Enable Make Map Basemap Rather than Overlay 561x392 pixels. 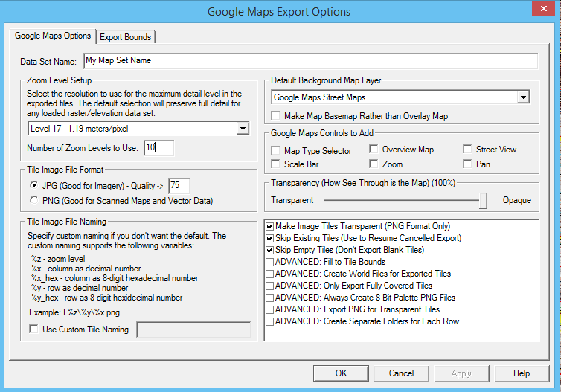click(x=277, y=116)
